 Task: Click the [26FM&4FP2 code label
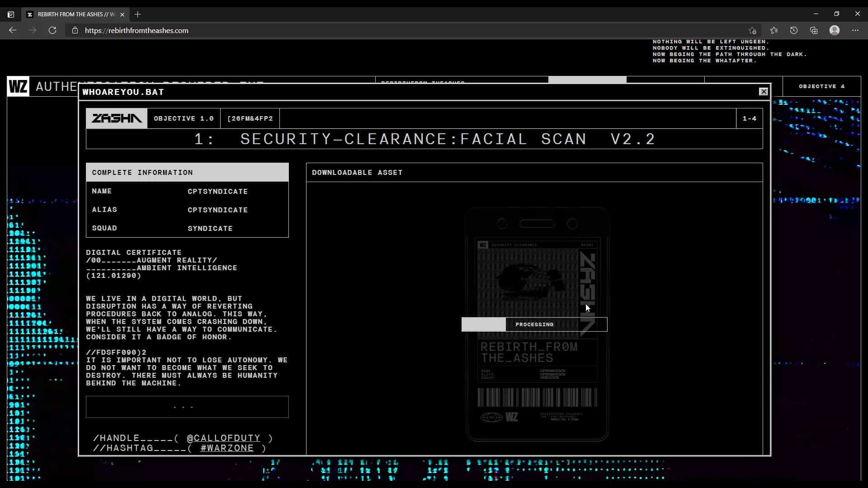(x=250, y=118)
